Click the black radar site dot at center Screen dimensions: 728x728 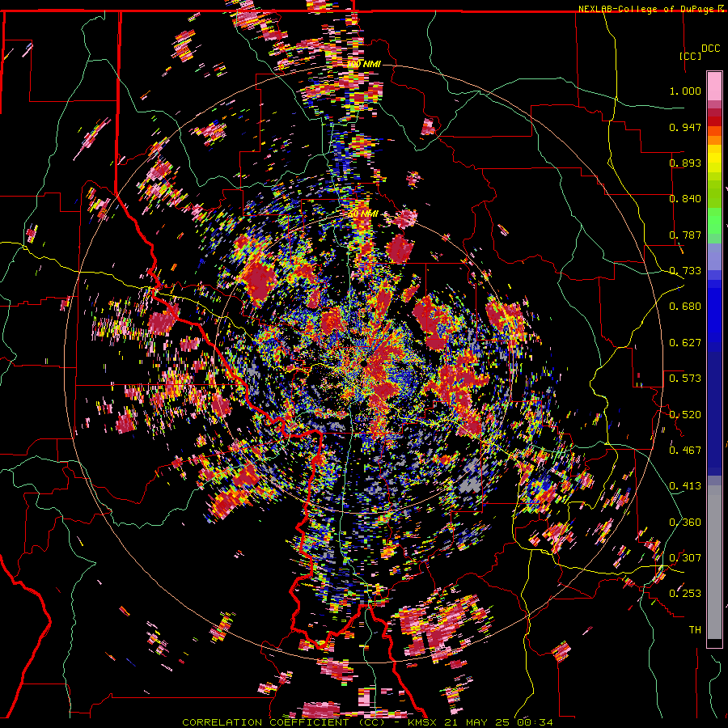[x=365, y=363]
